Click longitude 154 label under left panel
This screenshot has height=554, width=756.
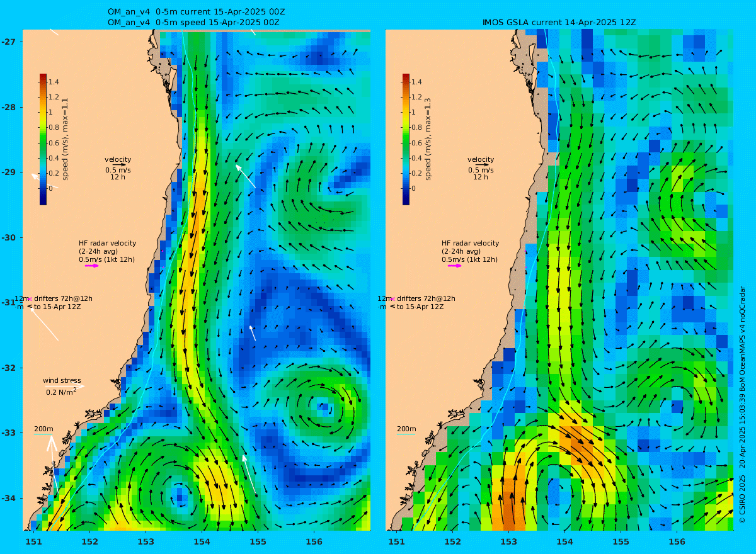pos(202,541)
